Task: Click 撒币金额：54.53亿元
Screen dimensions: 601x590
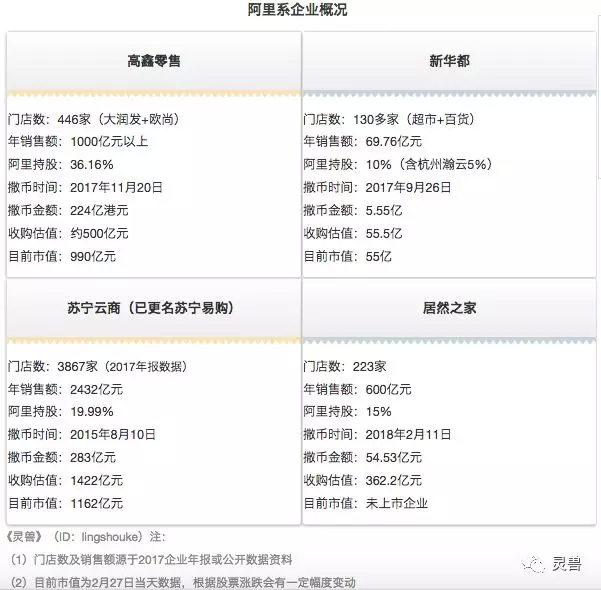Action: click(363, 458)
